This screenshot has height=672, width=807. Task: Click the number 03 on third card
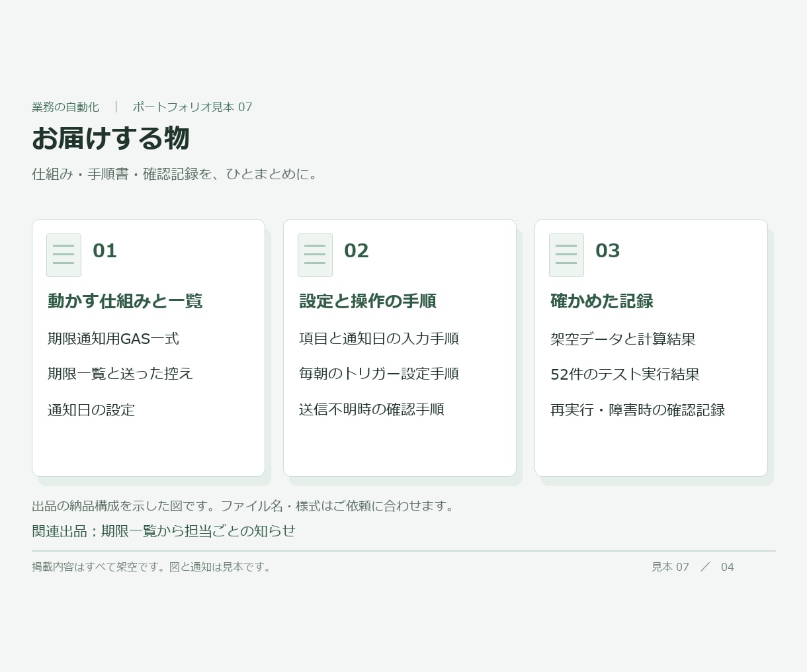click(x=607, y=251)
